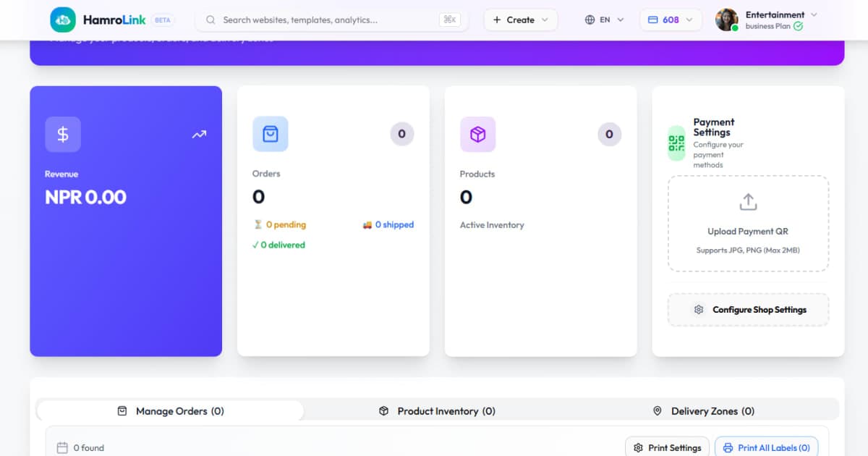Switch to the Product Inventory tab
Viewport: 868px width, 456px height.
click(x=438, y=411)
